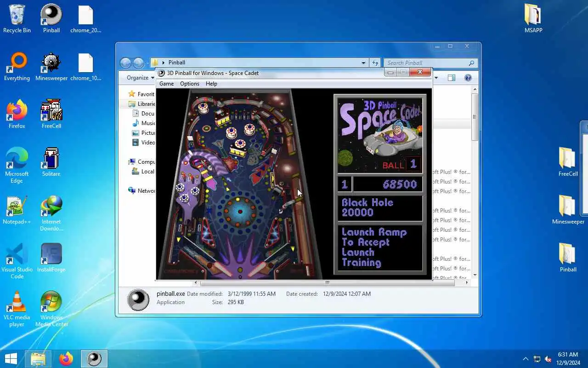Viewport: 588px width, 368px height.
Task: Click the 68500 score display
Action: (388, 184)
